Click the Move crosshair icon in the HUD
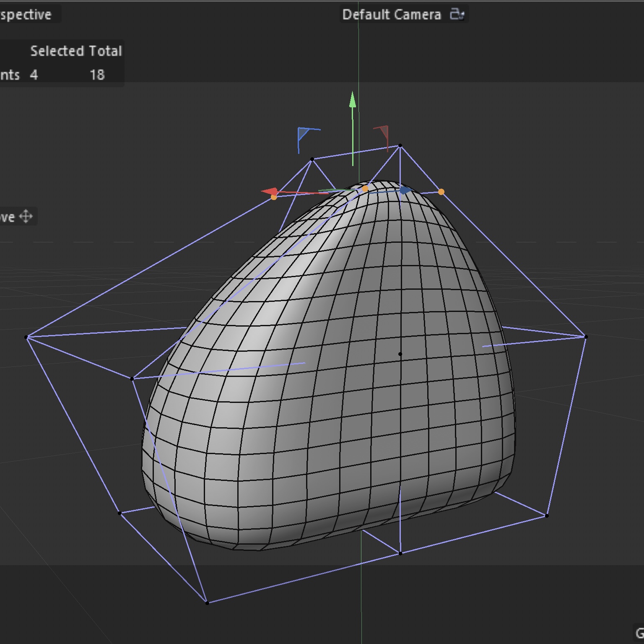Viewport: 644px width, 644px height. pos(26,217)
